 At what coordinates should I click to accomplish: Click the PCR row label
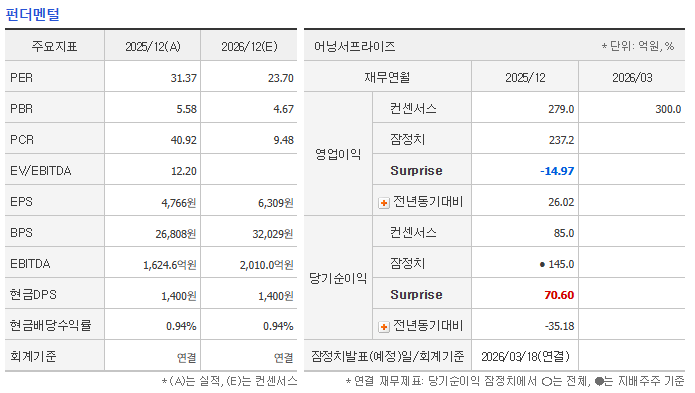(22, 140)
